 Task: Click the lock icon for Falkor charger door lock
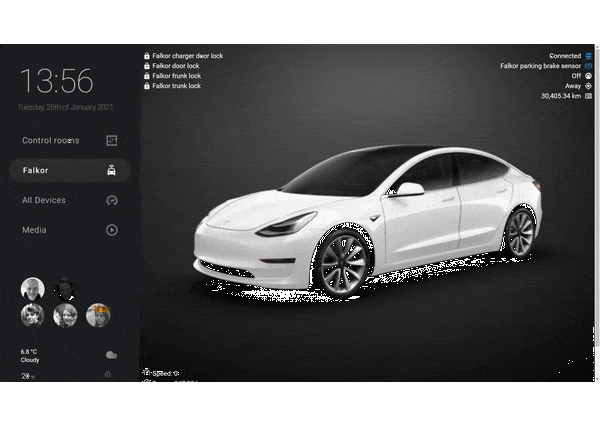(147, 56)
